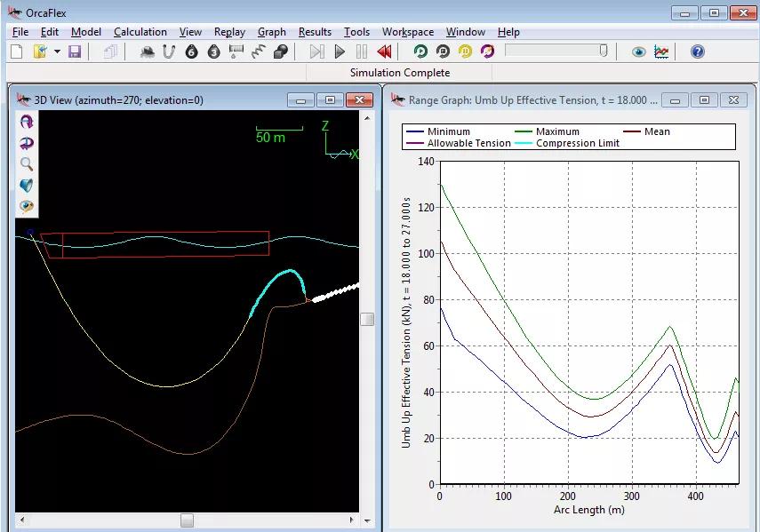Screen dimensions: 760x532
Task: Click the rotate view up icon
Action: (x=27, y=122)
